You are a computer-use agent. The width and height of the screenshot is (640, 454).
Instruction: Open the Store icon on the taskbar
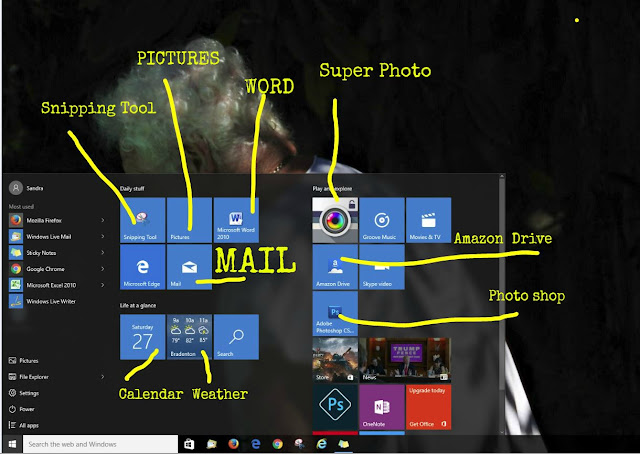click(189, 444)
